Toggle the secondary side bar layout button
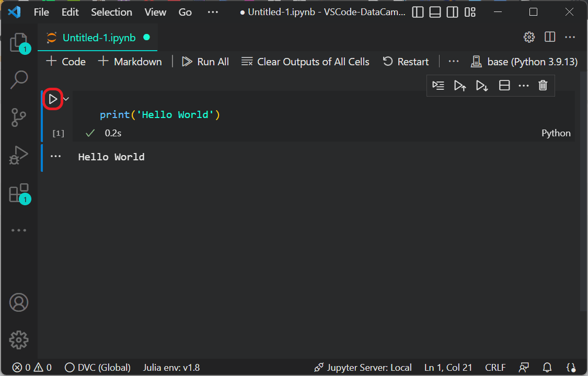Image resolution: width=588 pixels, height=376 pixels. point(453,12)
